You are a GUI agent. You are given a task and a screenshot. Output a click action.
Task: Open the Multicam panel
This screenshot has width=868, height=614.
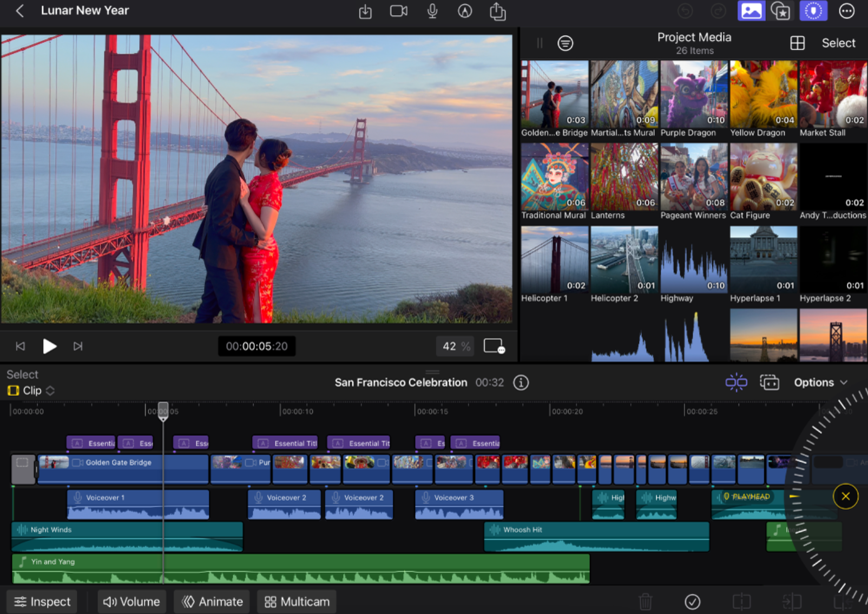(x=297, y=601)
